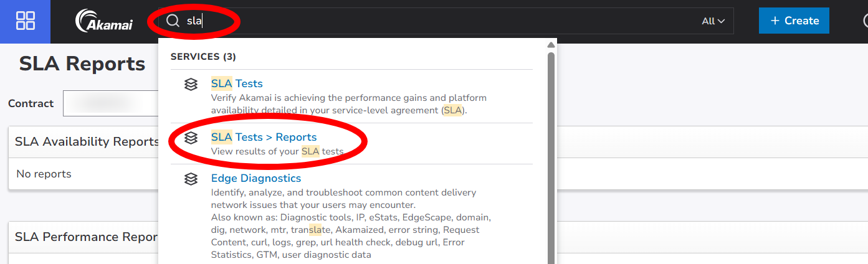Click the chevron next to All
This screenshot has width=868, height=264.
pyautogui.click(x=721, y=21)
